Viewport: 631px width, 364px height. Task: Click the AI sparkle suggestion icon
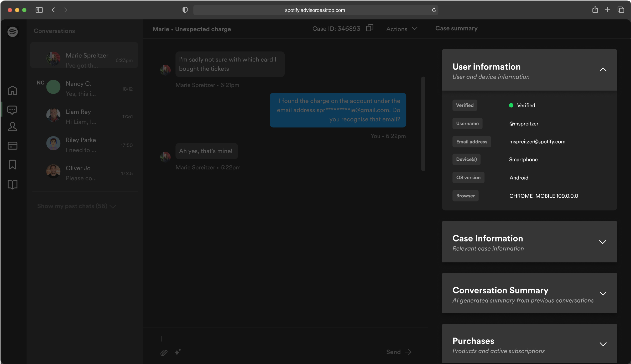(x=178, y=352)
